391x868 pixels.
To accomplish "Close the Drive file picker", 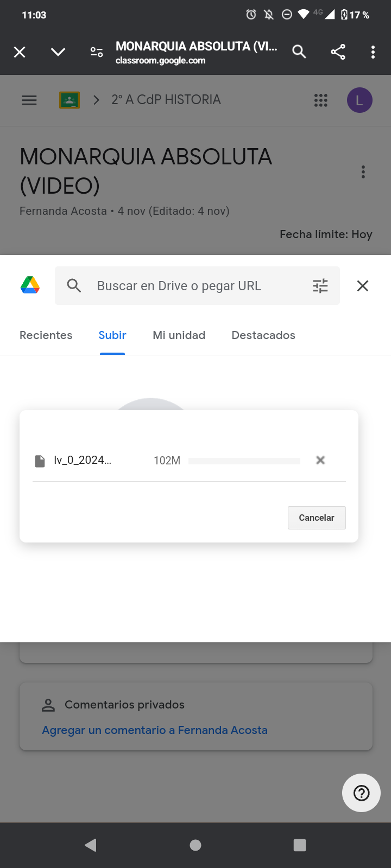I will 363,286.
